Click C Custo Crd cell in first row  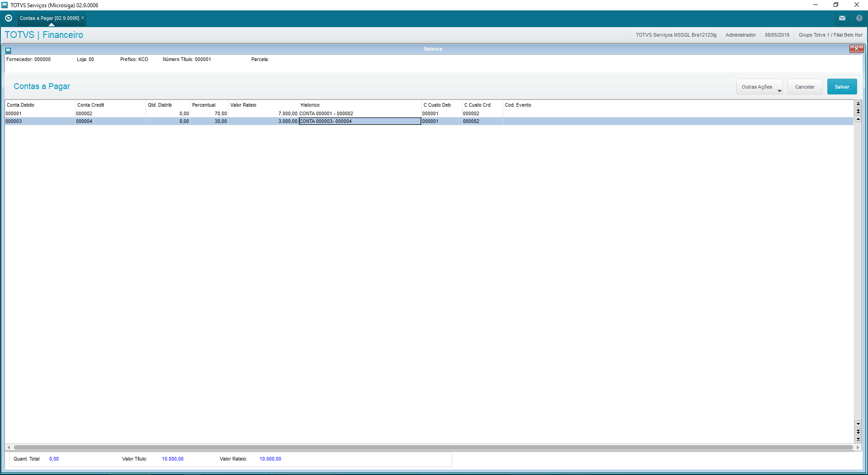(482, 113)
